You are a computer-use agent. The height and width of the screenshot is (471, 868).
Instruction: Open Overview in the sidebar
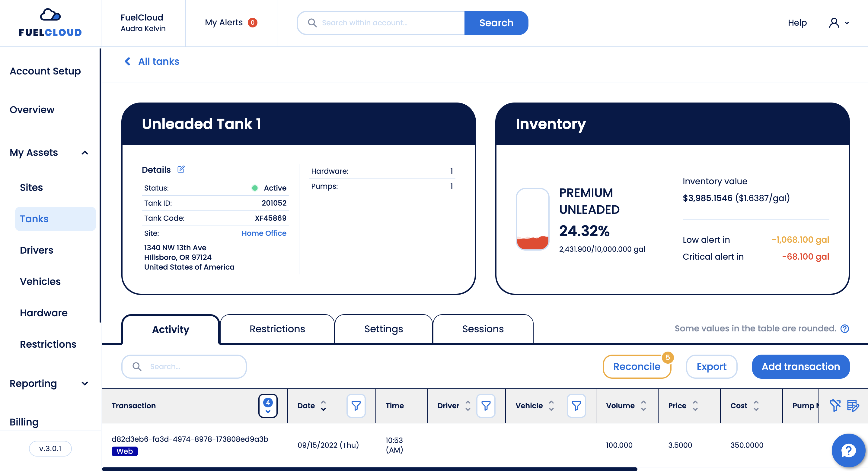click(x=32, y=110)
